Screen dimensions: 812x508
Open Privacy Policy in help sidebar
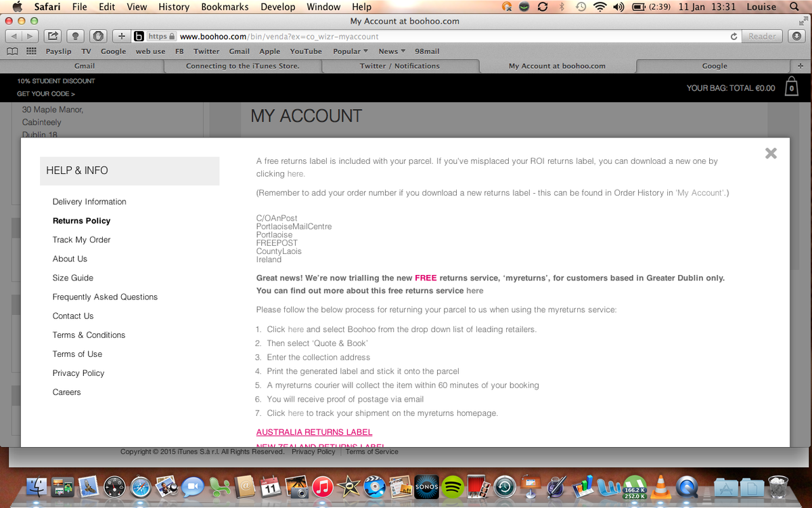(x=78, y=373)
